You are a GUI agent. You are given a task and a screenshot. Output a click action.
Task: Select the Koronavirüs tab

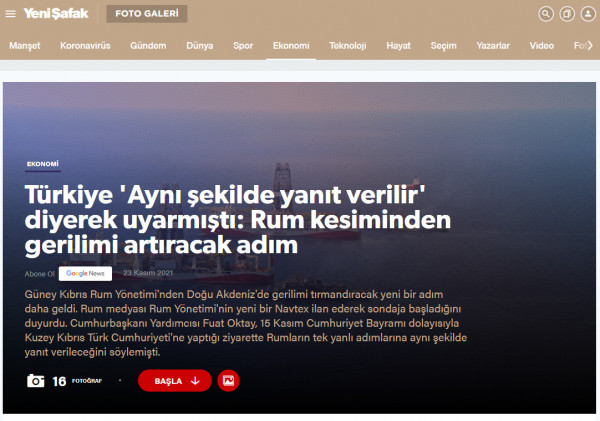[x=85, y=46]
